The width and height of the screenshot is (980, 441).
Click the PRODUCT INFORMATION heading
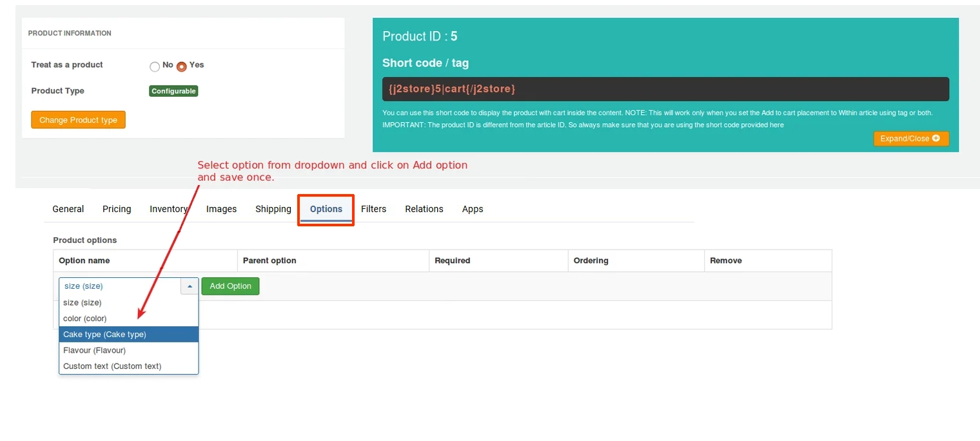tap(70, 33)
